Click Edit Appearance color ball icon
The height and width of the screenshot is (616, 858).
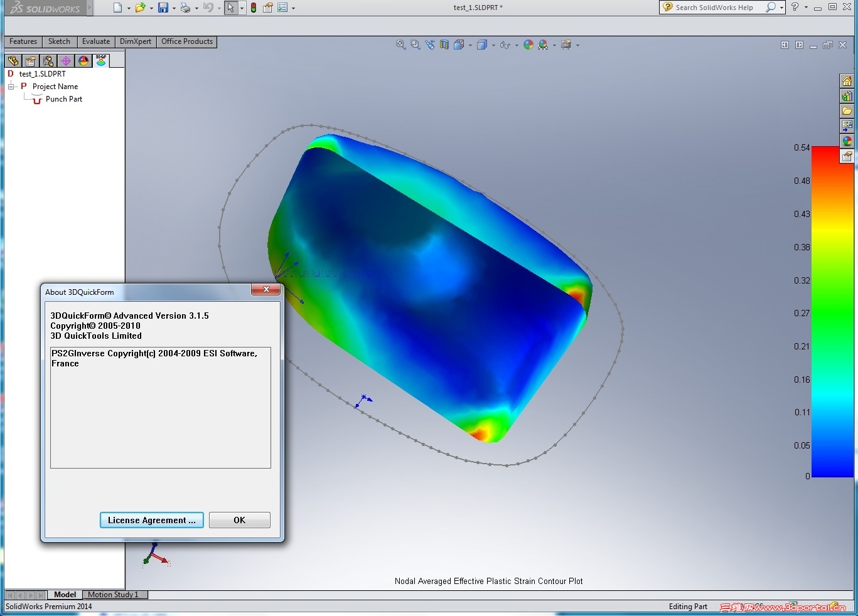click(528, 45)
